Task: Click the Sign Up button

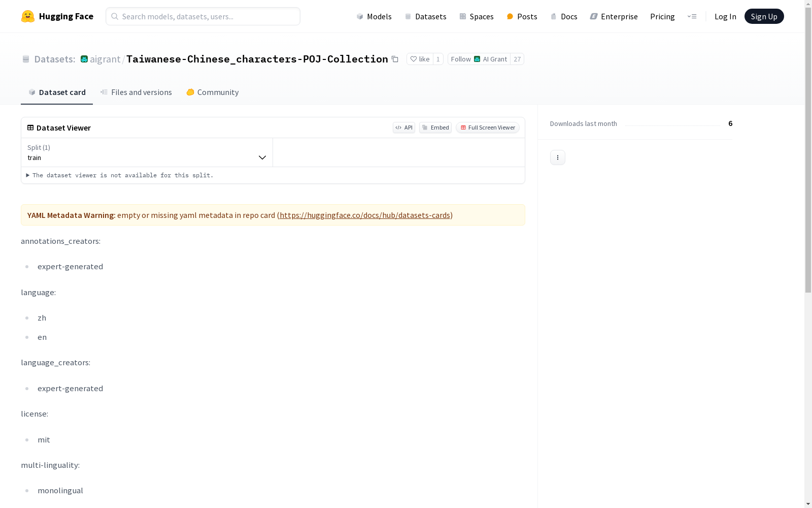Action: coord(764,16)
